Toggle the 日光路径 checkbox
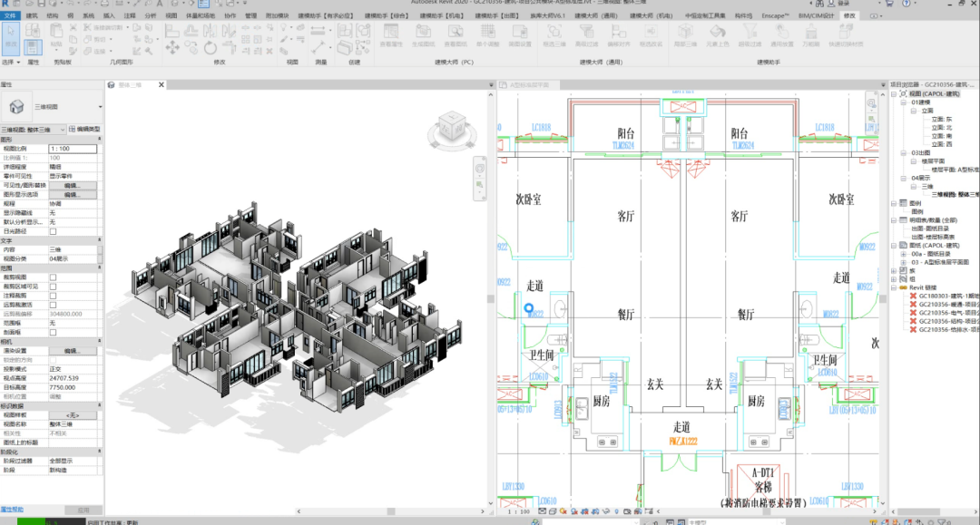The height and width of the screenshot is (525, 980). 54,231
